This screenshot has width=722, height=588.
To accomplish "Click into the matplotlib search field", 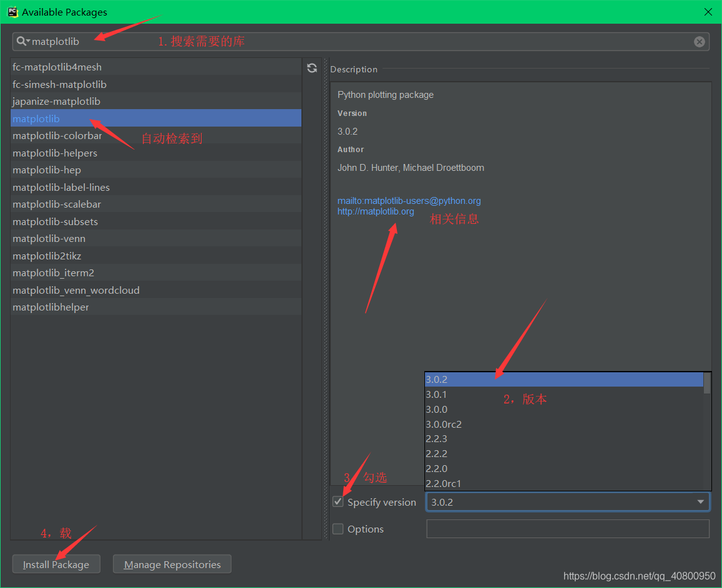I will (359, 41).
